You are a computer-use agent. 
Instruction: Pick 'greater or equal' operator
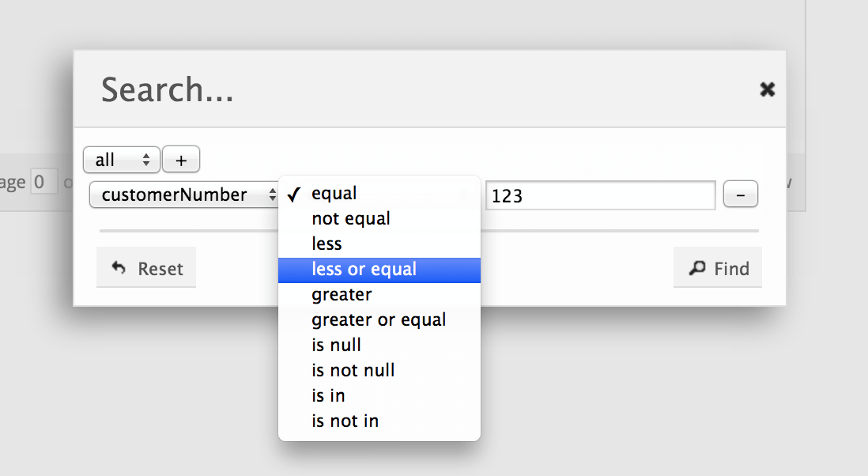click(x=379, y=320)
